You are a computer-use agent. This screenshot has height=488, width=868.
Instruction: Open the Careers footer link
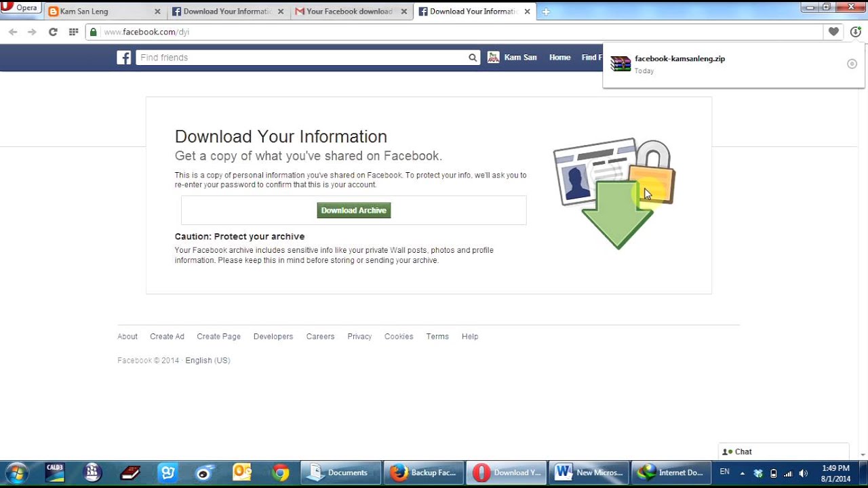click(320, 337)
